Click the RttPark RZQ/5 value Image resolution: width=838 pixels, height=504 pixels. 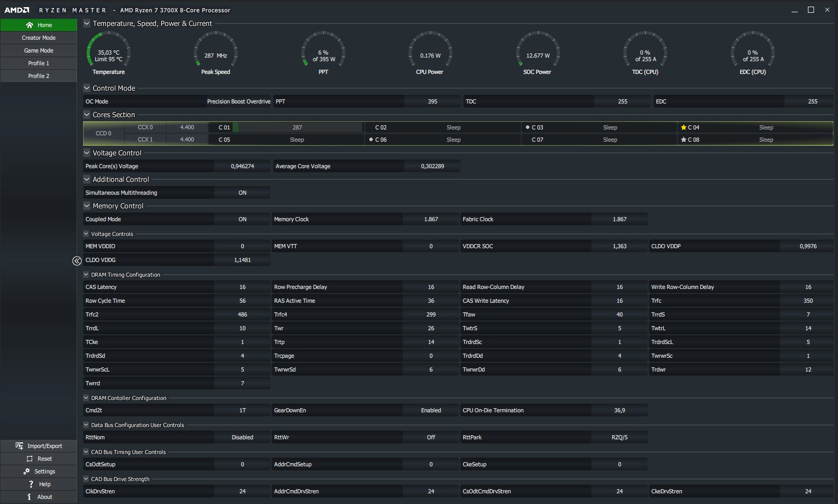(x=620, y=437)
